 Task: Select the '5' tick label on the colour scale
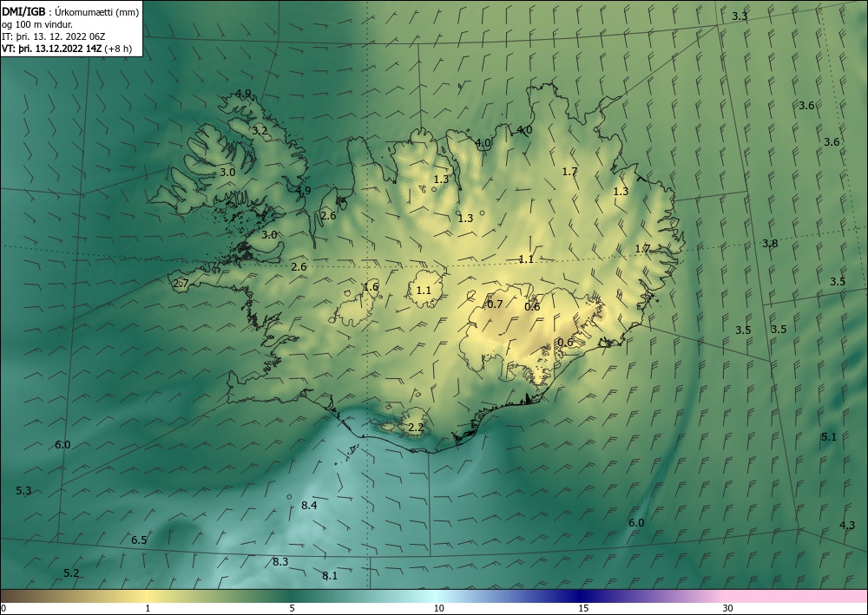coord(292,608)
